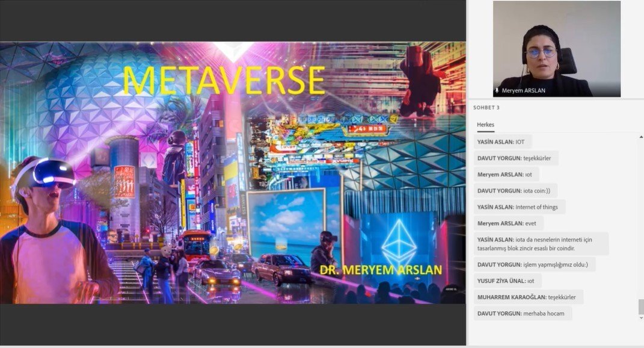Viewport: 644px width, 348px height.
Task: Select DAVUT YORGUN's işlem yapmışlığımız message
Action: [532, 264]
